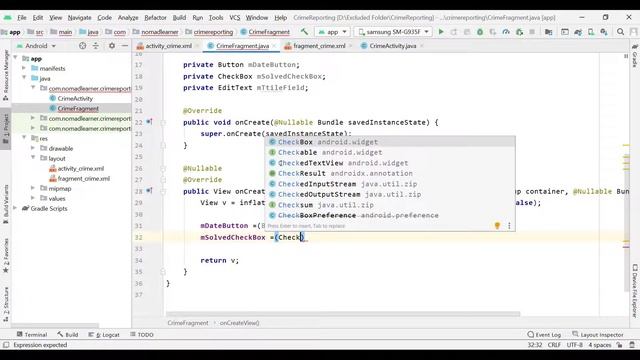
Task: Select CheckedTextView completion suggestion
Action: (x=390, y=163)
